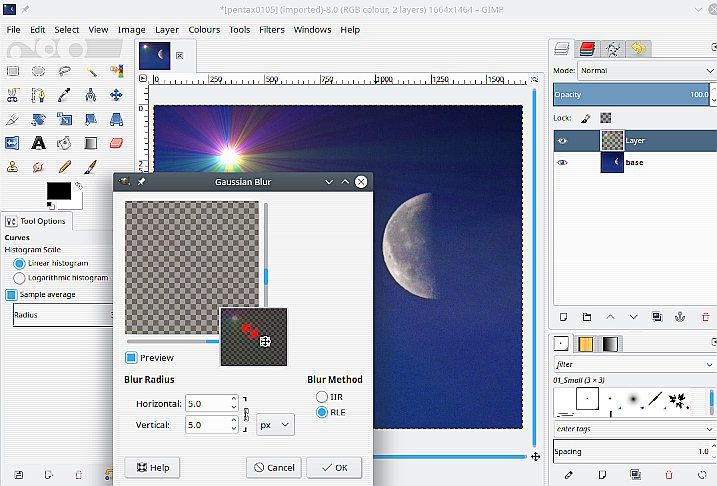Select the Clone stamp tool
The image size is (717, 486).
coord(13,167)
